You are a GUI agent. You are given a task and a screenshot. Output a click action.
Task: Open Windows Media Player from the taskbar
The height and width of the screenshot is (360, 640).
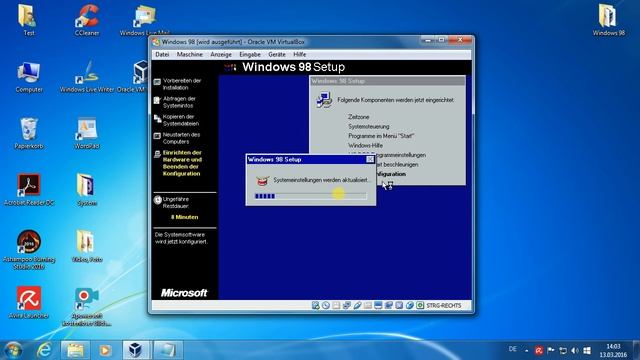(105, 350)
